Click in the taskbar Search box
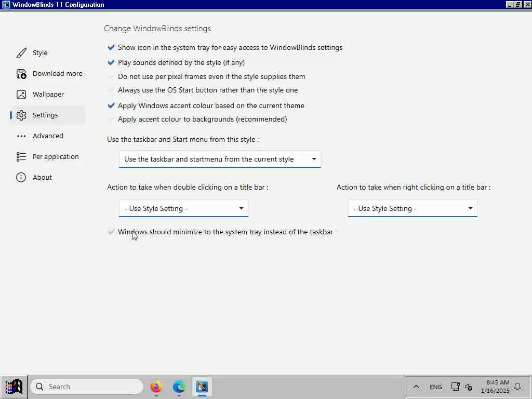The height and width of the screenshot is (399, 532). click(87, 387)
